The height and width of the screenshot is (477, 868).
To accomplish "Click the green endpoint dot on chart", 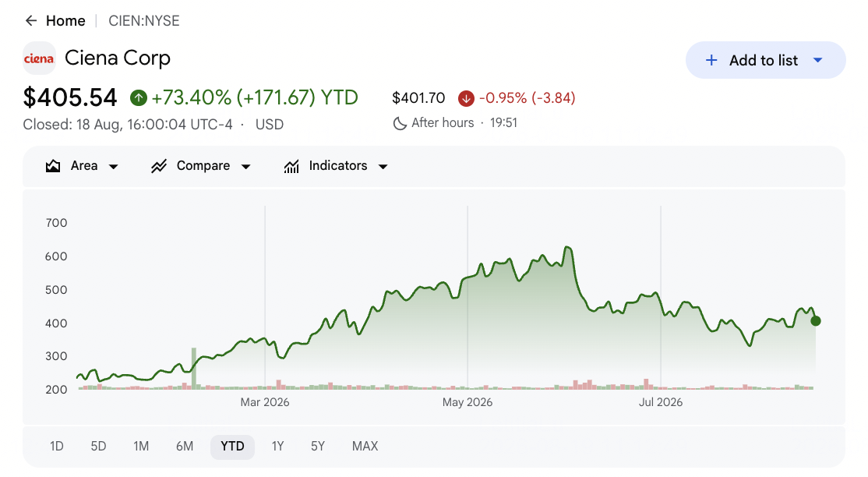I will (x=816, y=321).
